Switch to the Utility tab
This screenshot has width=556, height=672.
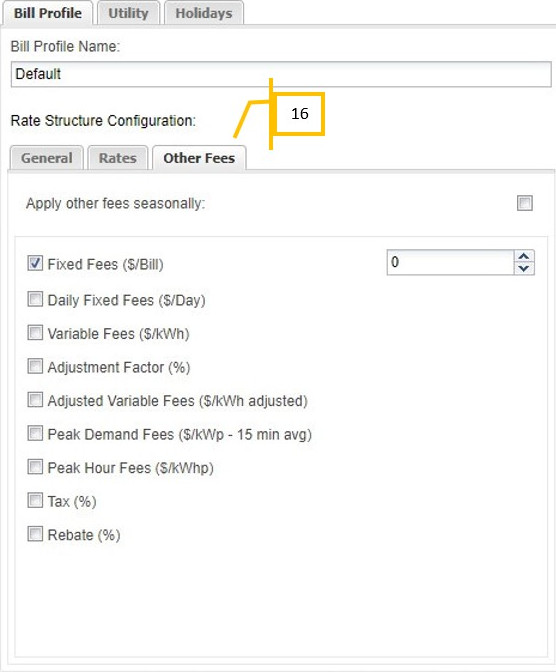[x=129, y=13]
